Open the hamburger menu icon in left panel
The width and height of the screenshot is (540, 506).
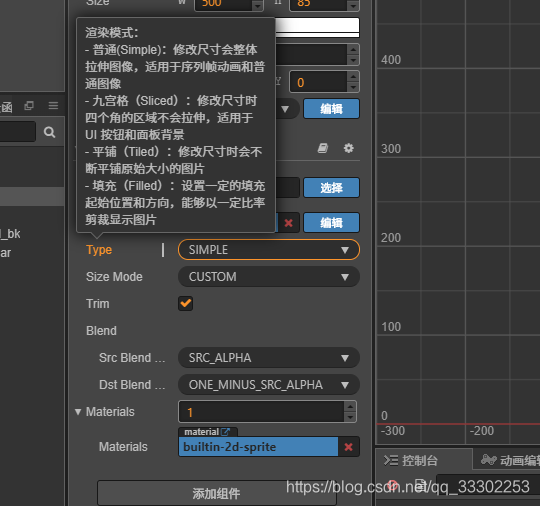pos(53,105)
